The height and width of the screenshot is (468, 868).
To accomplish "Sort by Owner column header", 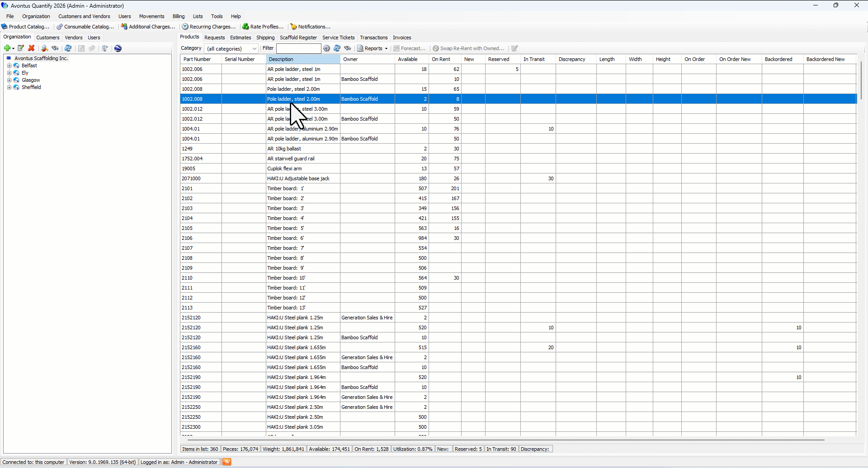I will pyautogui.click(x=368, y=59).
